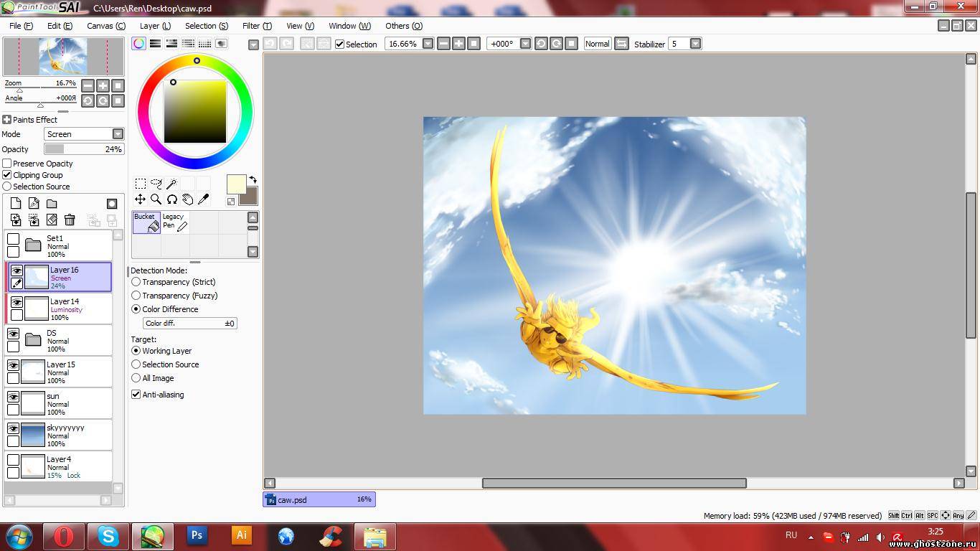Open the Others menu
Image resolution: width=980 pixels, height=551 pixels.
pyautogui.click(x=404, y=26)
